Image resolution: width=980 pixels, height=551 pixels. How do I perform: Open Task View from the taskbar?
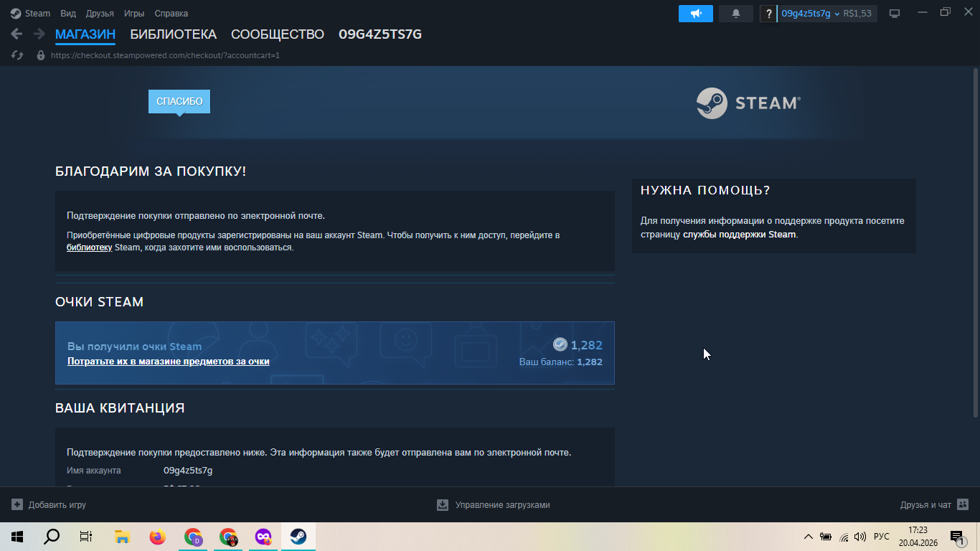click(x=86, y=537)
